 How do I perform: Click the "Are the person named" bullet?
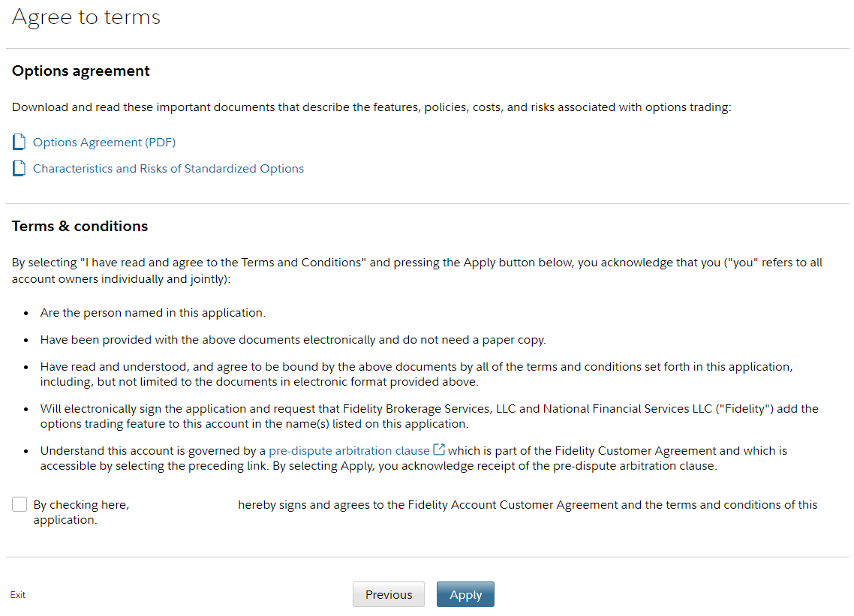click(153, 313)
